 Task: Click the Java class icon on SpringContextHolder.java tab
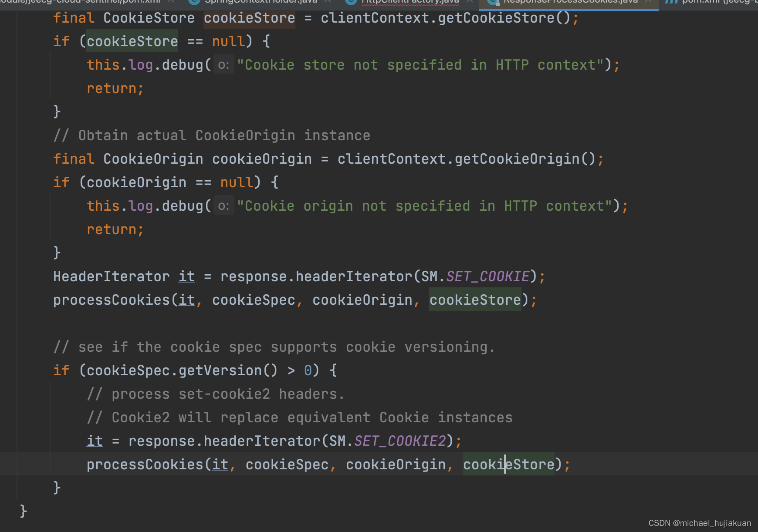point(193,2)
